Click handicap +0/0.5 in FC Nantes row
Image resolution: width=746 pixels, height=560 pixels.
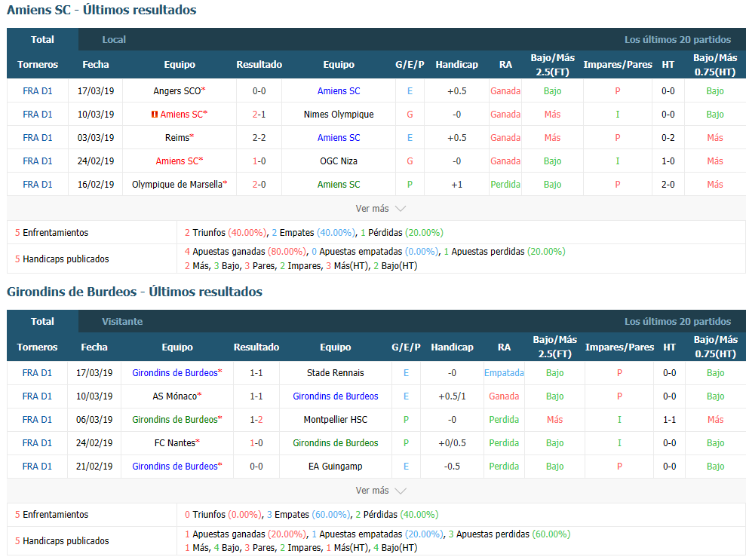point(452,442)
